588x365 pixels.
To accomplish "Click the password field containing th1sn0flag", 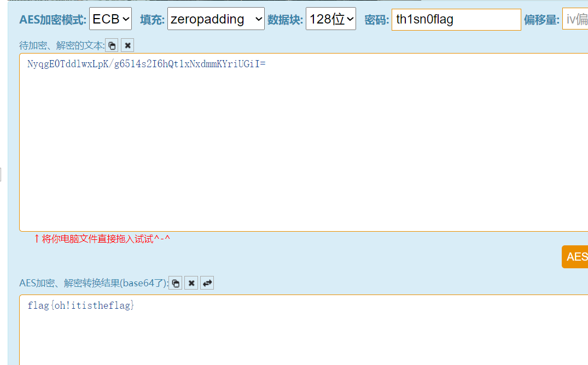I will (x=456, y=20).
